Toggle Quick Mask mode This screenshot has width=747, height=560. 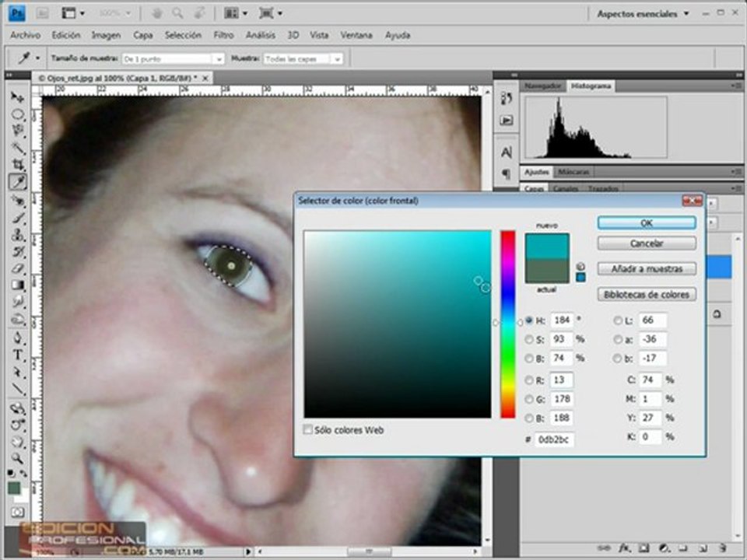pos(18,513)
